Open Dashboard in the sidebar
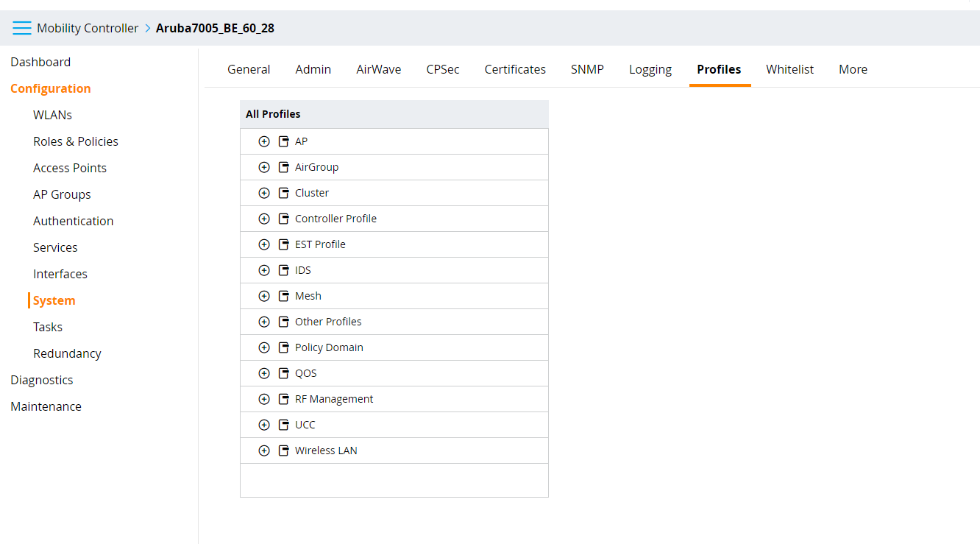980x544 pixels. click(x=40, y=62)
